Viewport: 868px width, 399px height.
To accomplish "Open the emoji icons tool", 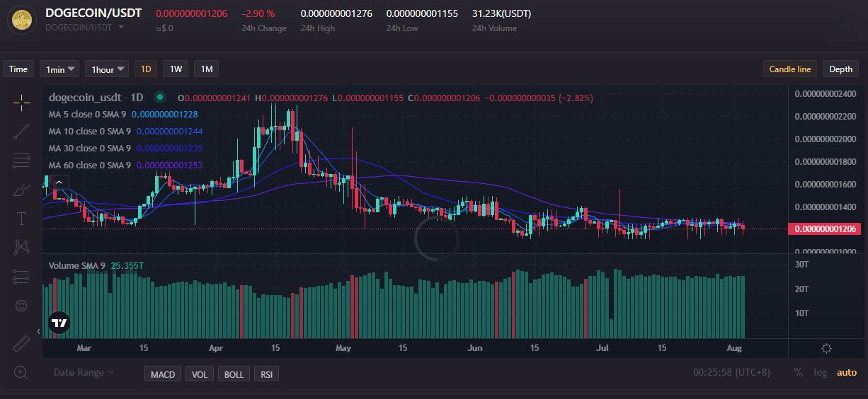I will (x=21, y=306).
